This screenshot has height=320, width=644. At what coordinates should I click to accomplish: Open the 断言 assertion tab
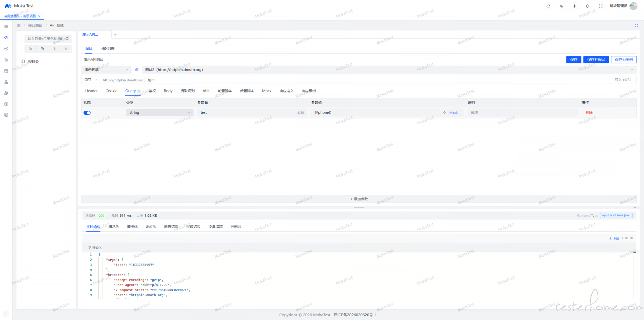tap(206, 91)
